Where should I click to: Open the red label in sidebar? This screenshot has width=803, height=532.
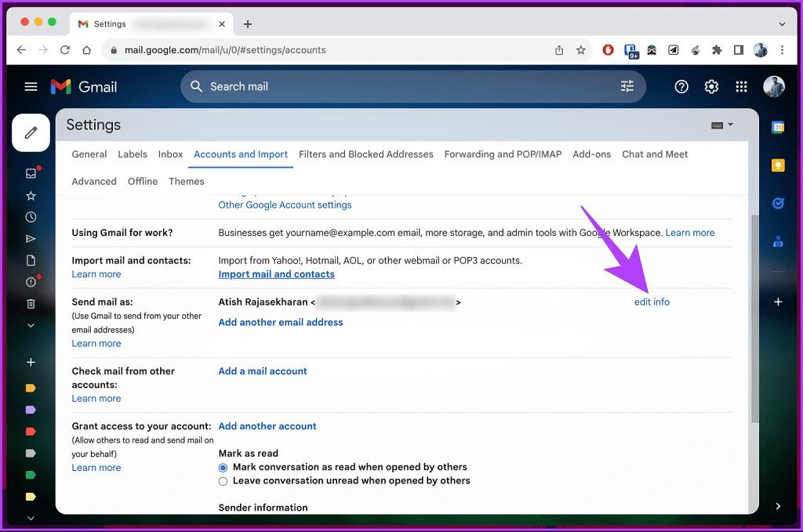[x=31, y=431]
